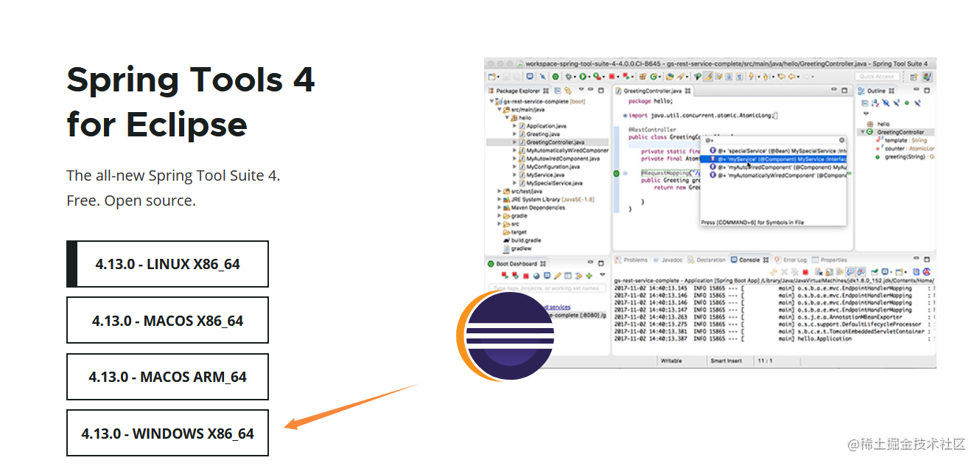
Task: Click the 'Writable' status bar entry
Action: coord(672,361)
